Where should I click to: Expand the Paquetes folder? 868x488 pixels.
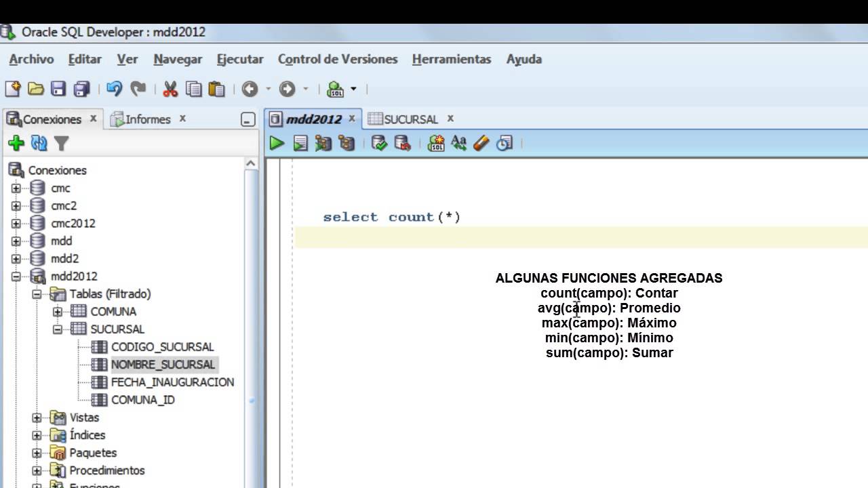click(x=37, y=453)
